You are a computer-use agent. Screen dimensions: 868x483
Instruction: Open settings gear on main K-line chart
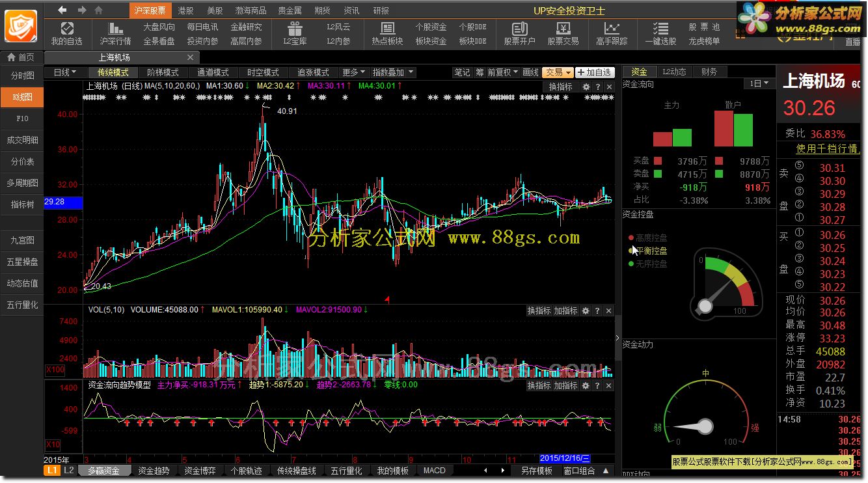586,87
